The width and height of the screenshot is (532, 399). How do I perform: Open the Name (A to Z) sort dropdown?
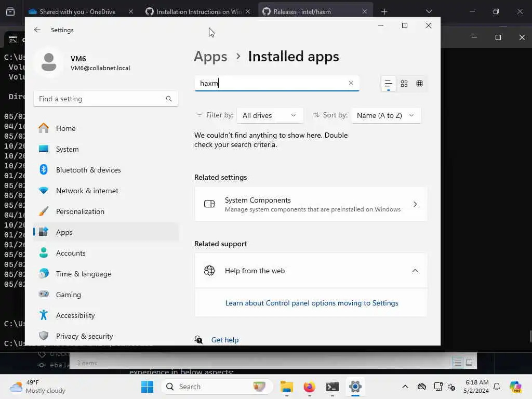click(x=386, y=115)
